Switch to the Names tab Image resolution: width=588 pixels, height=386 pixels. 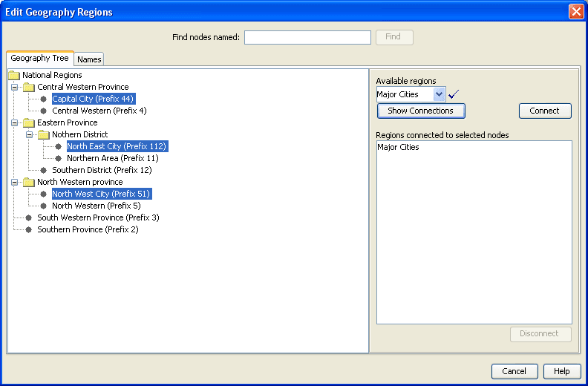tap(89, 59)
